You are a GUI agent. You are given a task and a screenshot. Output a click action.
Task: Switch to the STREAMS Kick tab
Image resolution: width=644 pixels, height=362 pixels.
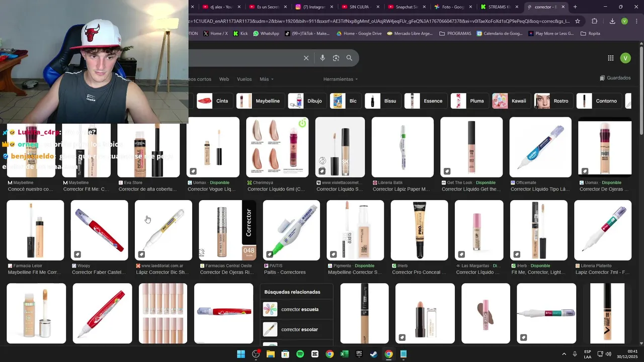point(500,7)
